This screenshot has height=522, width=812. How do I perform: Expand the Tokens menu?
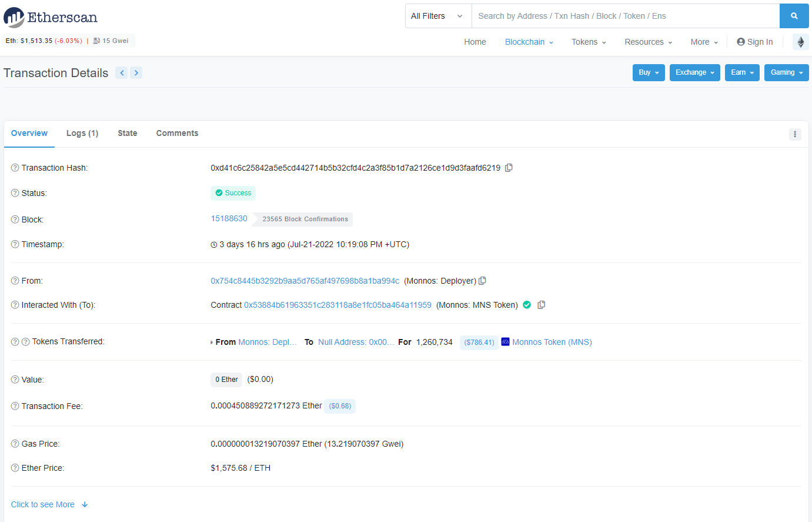click(x=589, y=42)
